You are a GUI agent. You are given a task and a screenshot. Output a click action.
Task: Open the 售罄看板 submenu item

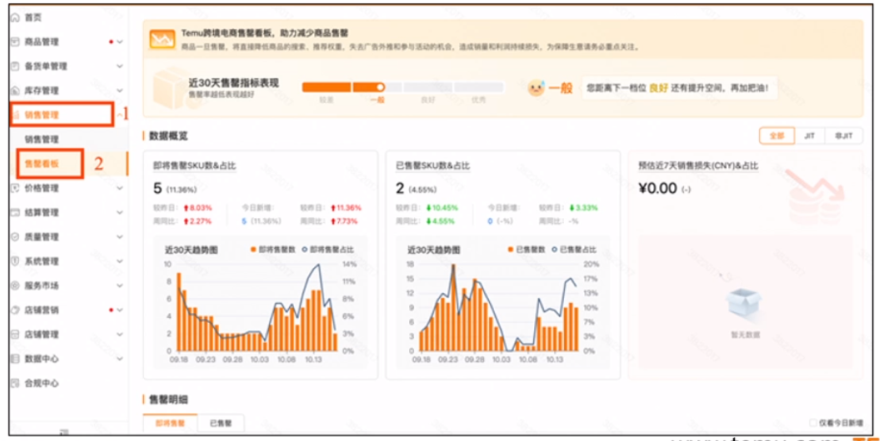pyautogui.click(x=42, y=164)
